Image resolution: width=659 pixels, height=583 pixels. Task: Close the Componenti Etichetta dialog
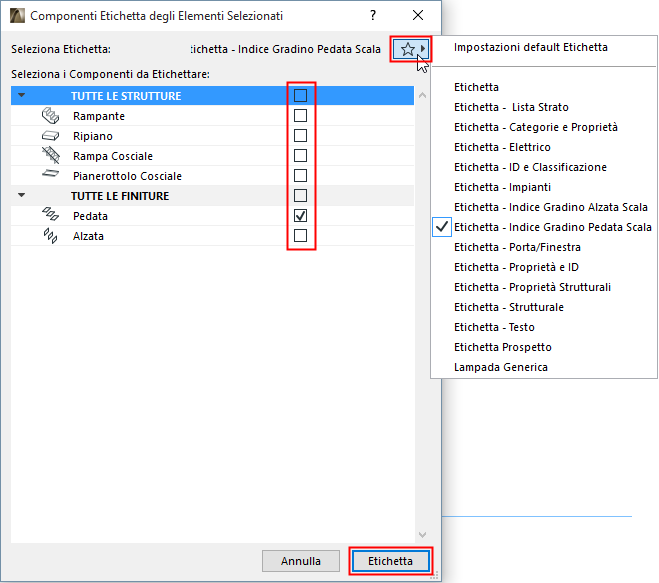(418, 16)
